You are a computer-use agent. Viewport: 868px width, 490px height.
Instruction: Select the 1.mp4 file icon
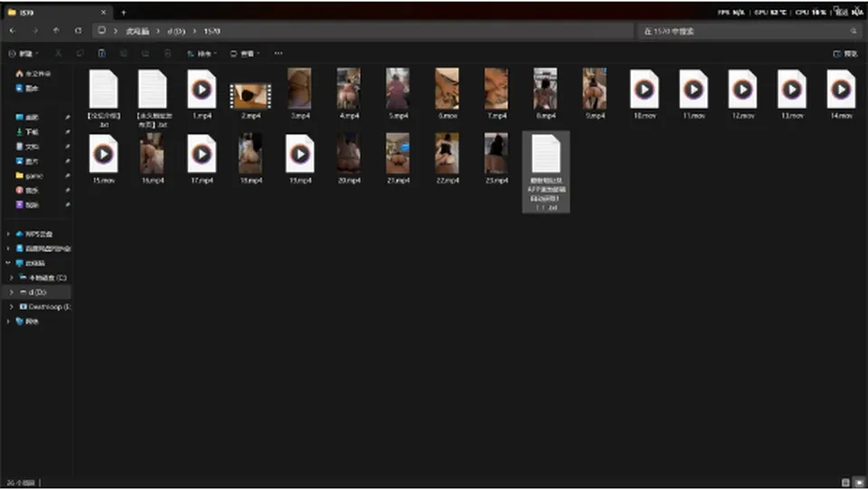(202, 90)
